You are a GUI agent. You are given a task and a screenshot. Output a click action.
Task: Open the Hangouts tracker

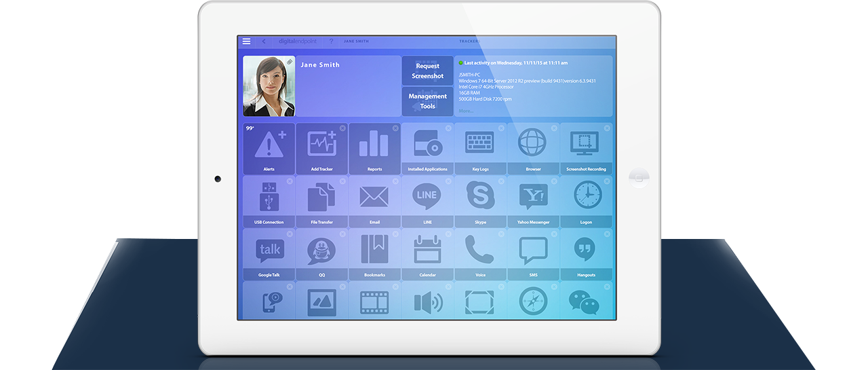[x=586, y=255]
